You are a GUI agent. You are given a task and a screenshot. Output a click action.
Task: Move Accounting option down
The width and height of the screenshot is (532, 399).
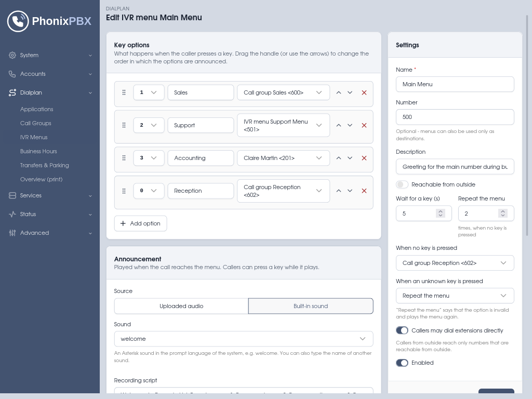[350, 158]
